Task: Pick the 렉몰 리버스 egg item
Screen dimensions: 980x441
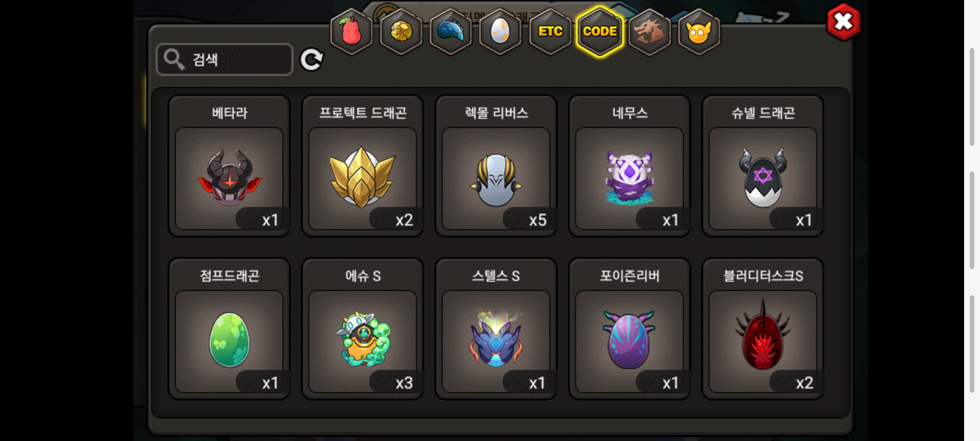Action: [x=496, y=166]
